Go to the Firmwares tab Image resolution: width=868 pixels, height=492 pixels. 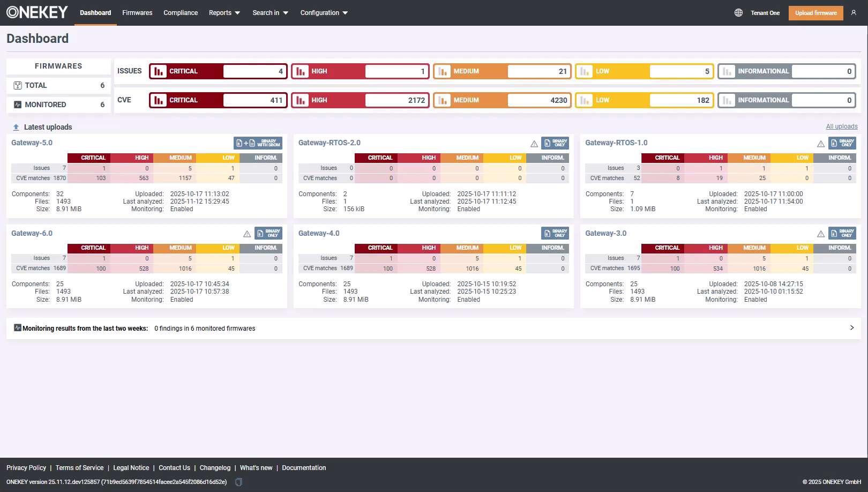pos(137,13)
